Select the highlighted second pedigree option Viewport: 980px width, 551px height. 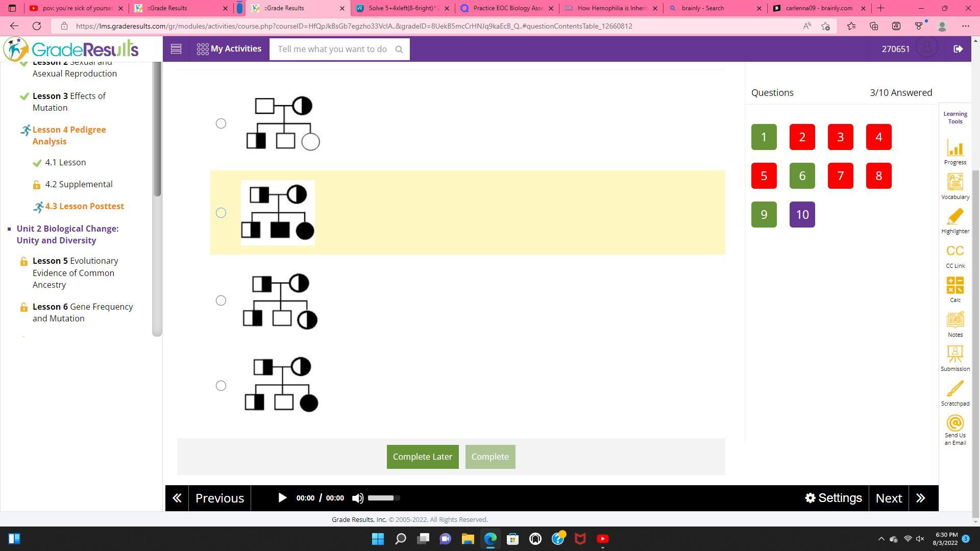coord(221,213)
